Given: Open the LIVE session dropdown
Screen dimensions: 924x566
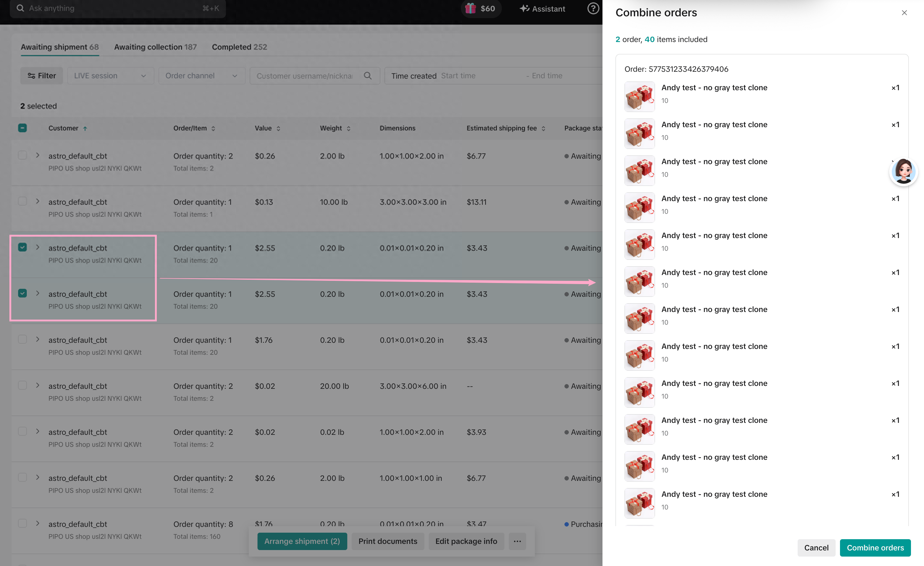Looking at the screenshot, I should pyautogui.click(x=111, y=76).
